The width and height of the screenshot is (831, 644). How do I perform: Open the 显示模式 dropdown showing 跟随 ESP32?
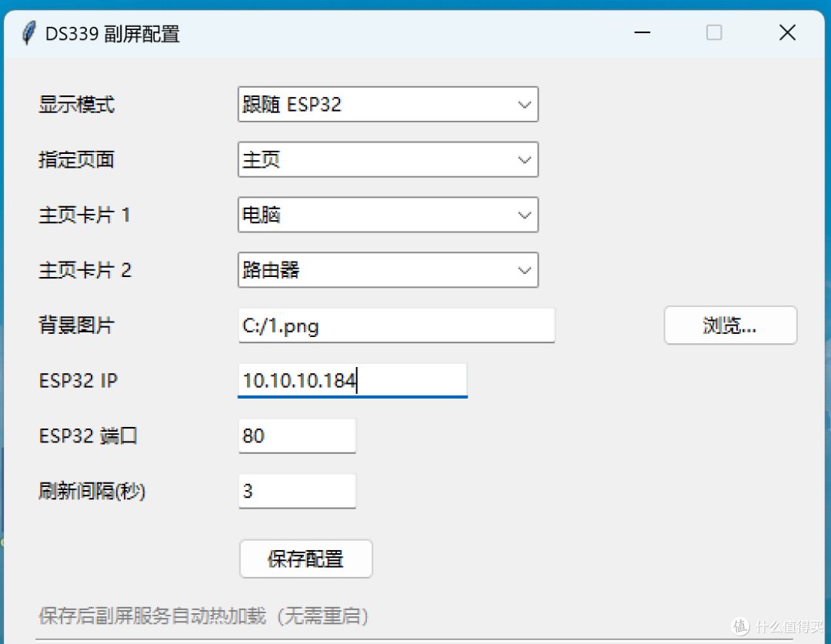pyautogui.click(x=388, y=105)
